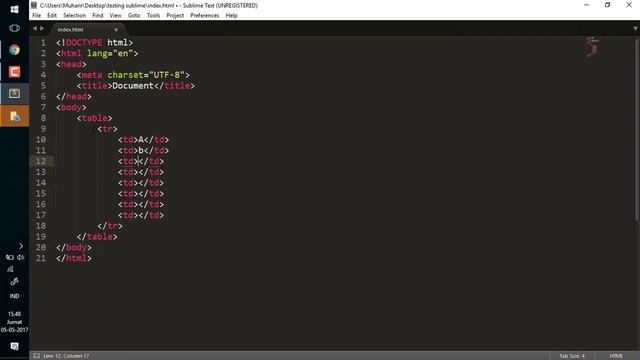Open the Preferences menu
The height and width of the screenshot is (360, 640).
[x=204, y=16]
